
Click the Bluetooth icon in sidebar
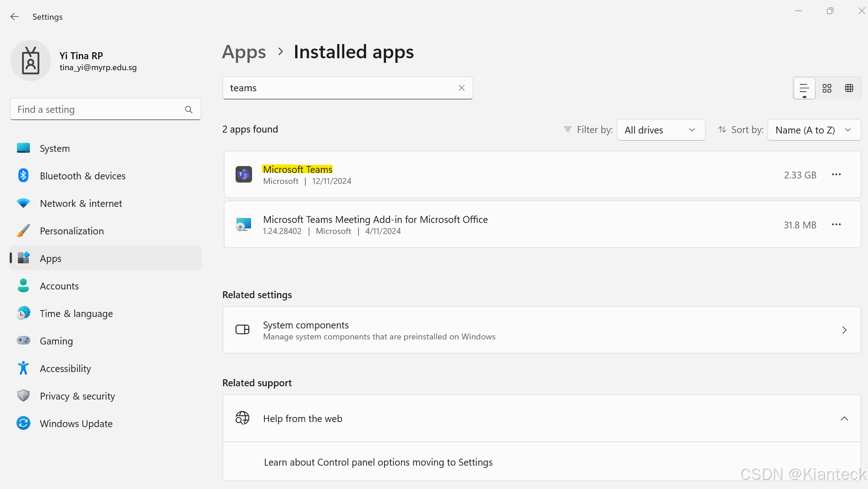[x=23, y=175]
